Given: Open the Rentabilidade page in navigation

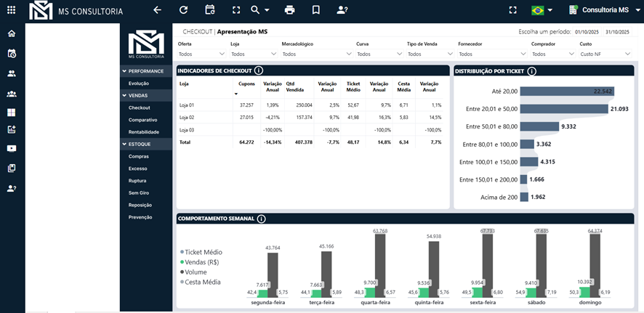Looking at the screenshot, I should 143,132.
